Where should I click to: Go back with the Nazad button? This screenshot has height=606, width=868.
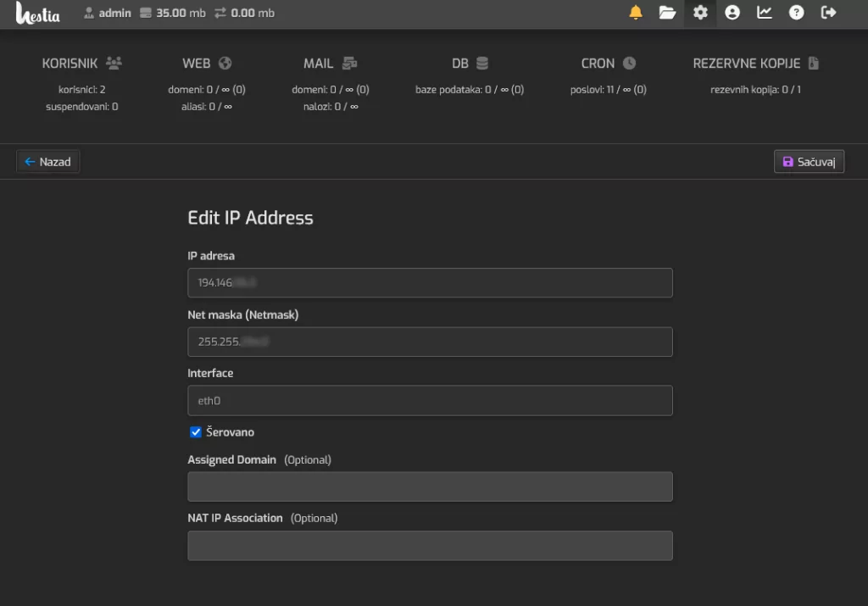[x=47, y=162]
